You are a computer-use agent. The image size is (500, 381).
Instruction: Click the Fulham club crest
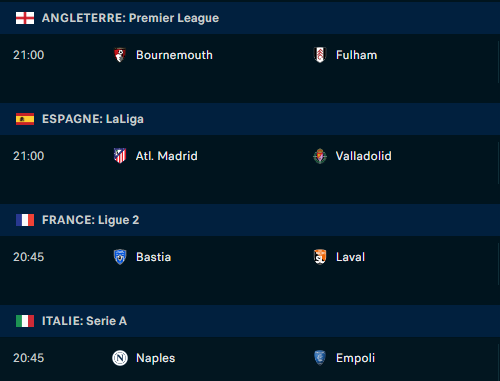[320, 55]
